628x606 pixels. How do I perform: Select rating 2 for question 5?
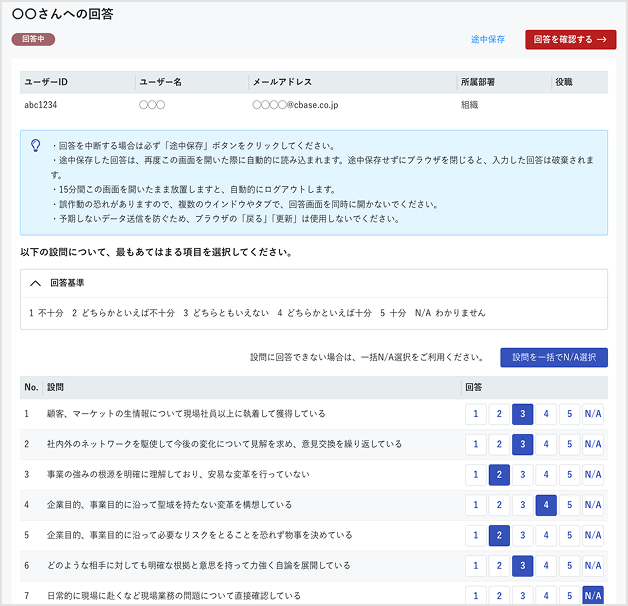coord(499,536)
